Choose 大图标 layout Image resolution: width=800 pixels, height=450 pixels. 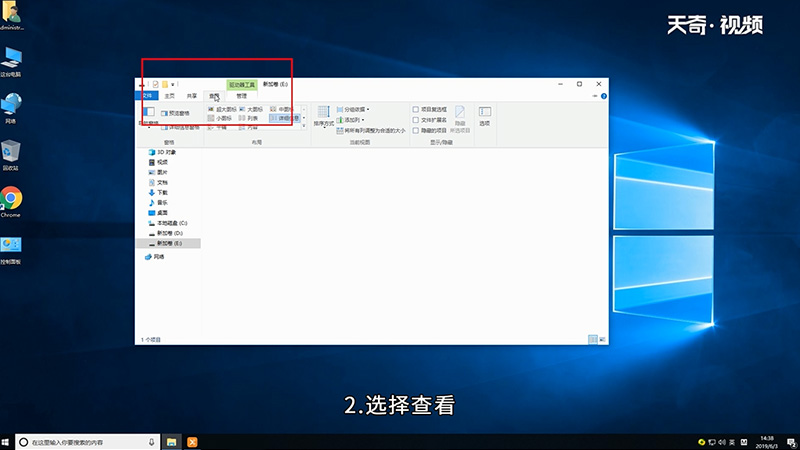pyautogui.click(x=251, y=109)
